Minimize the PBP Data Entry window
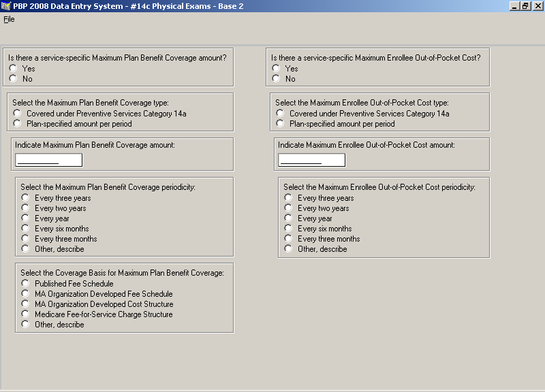This screenshot has height=392, width=545. point(515,6)
